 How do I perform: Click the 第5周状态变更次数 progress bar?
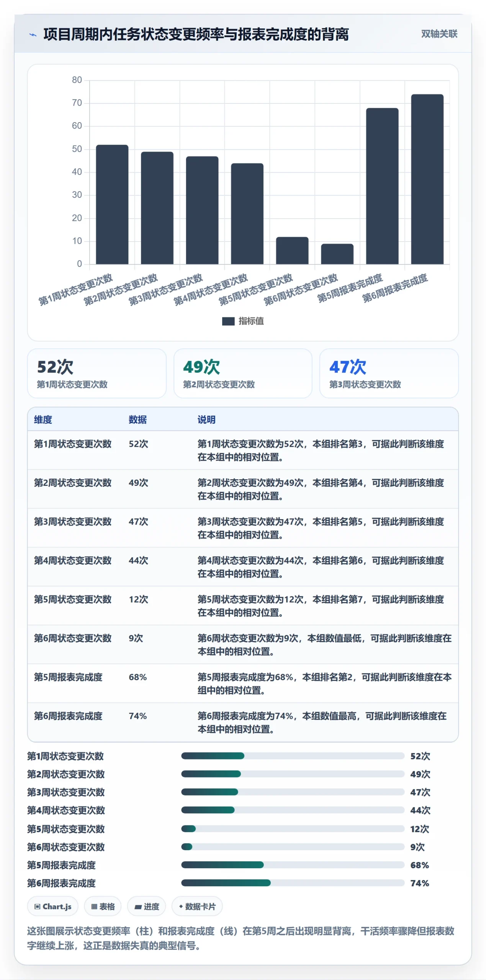(293, 828)
